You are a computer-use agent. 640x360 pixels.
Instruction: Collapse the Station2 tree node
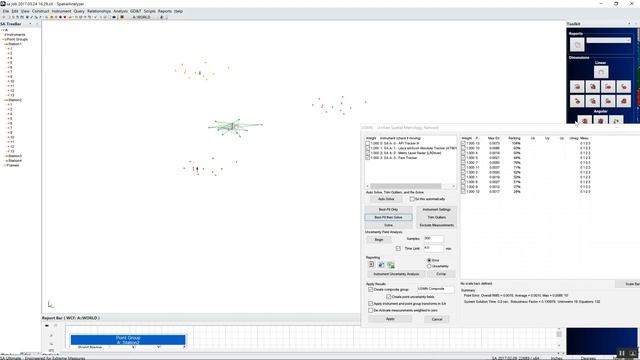pyautogui.click(x=6, y=100)
